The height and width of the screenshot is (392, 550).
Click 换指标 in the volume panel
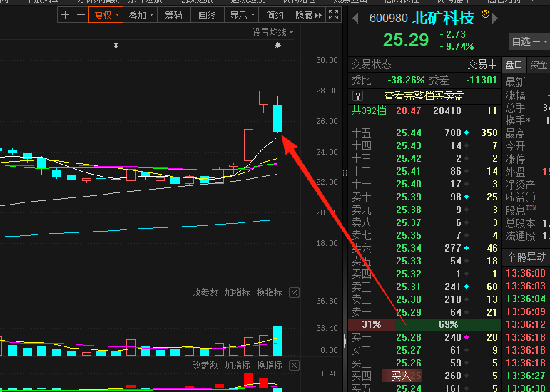coord(270,292)
